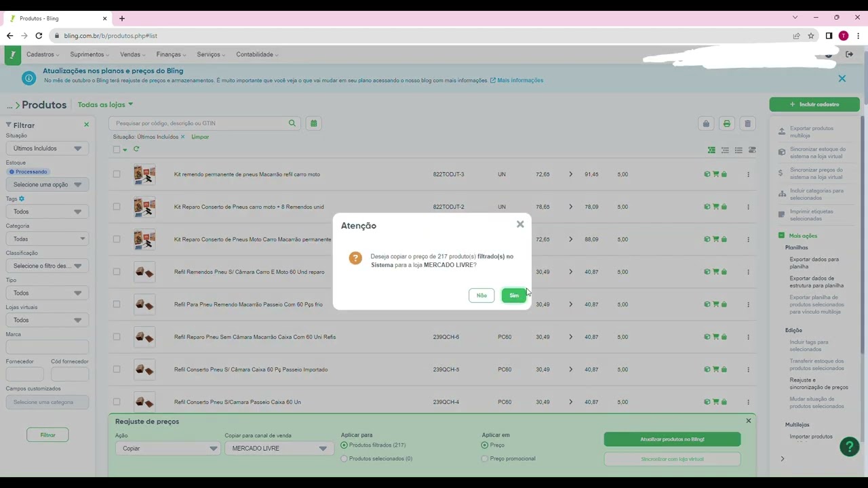Image resolution: width=868 pixels, height=488 pixels.
Task: Click the Marca input field
Action: tap(47, 347)
